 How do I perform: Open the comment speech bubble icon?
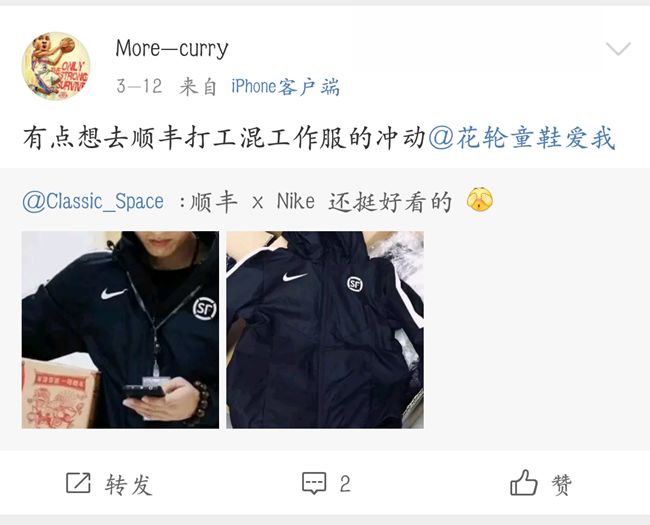coord(314,483)
